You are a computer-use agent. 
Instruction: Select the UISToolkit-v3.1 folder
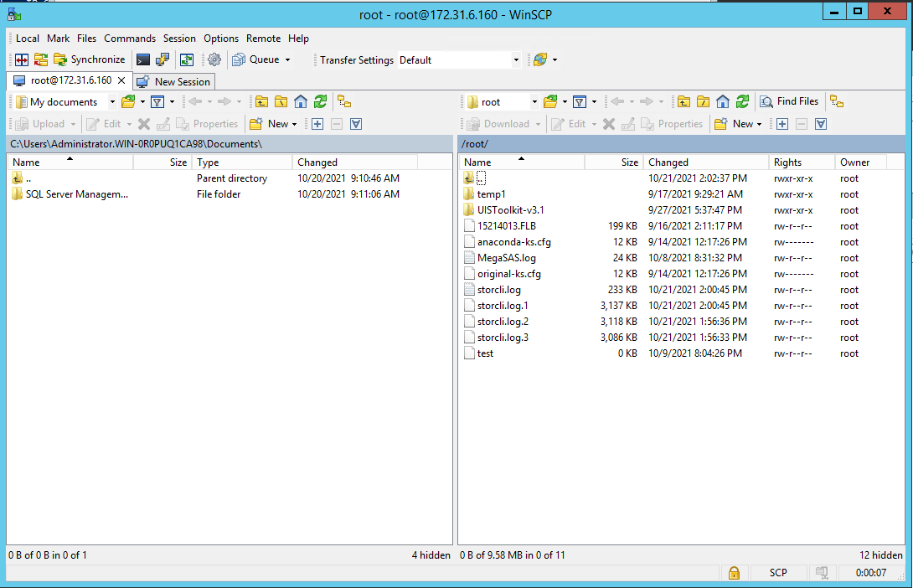[511, 210]
